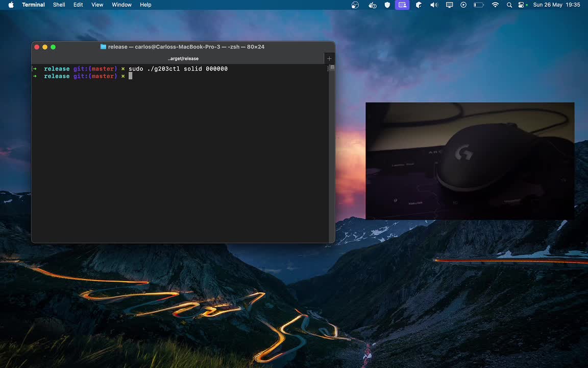Open Spotlight search

tap(509, 5)
